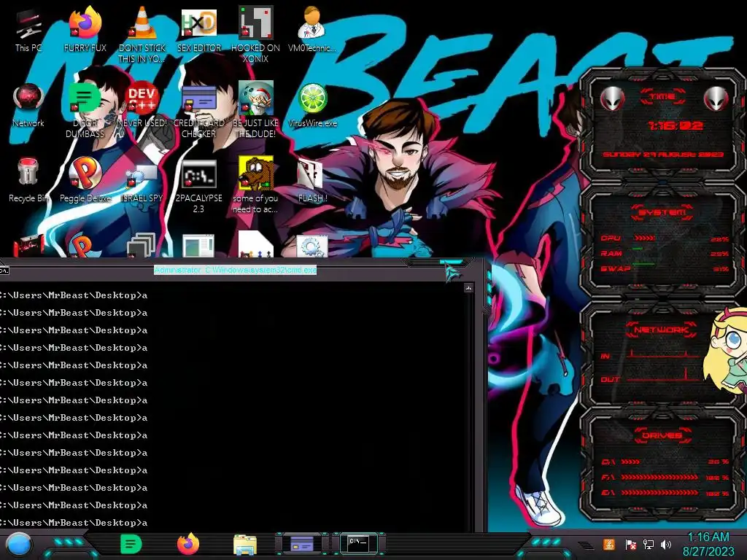Open the This PC desktop icon
The height and width of the screenshot is (560, 747).
click(28, 31)
